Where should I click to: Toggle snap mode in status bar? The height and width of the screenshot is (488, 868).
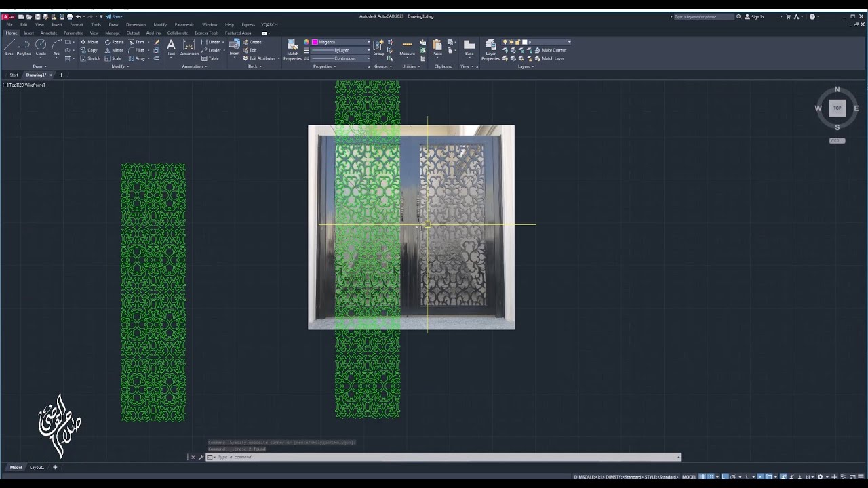click(x=711, y=476)
